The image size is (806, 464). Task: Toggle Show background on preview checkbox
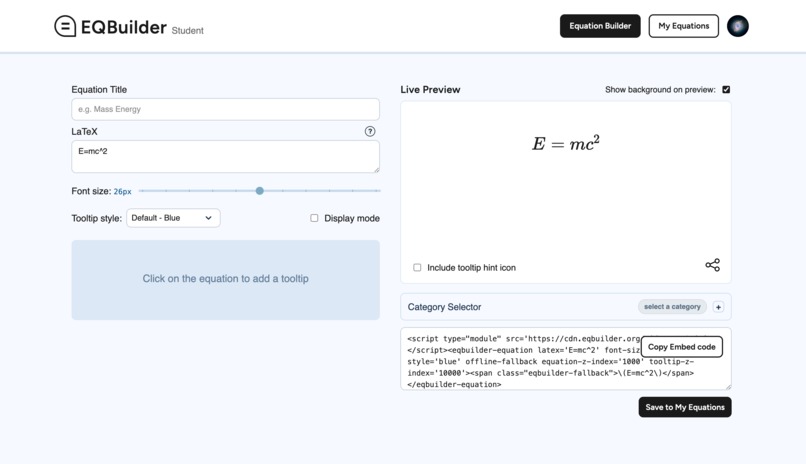pos(726,89)
